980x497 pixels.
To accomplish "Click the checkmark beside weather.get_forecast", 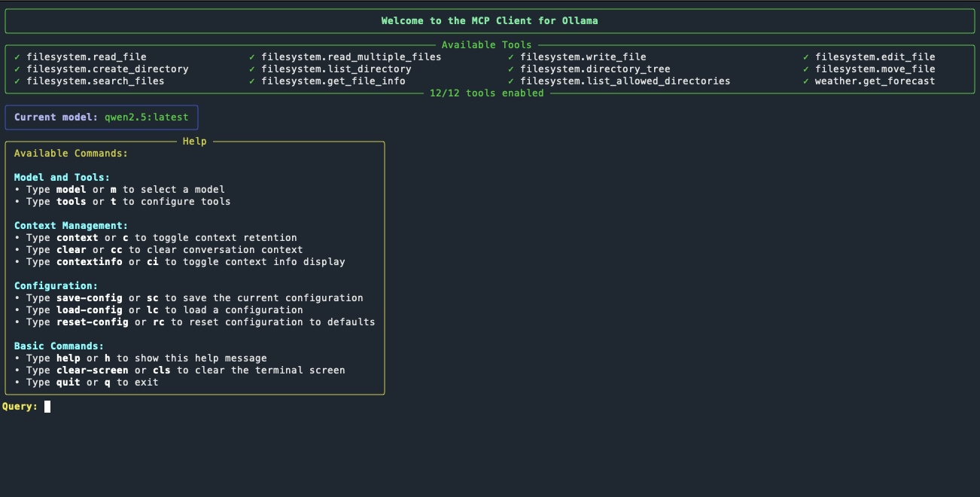I will pyautogui.click(x=806, y=81).
